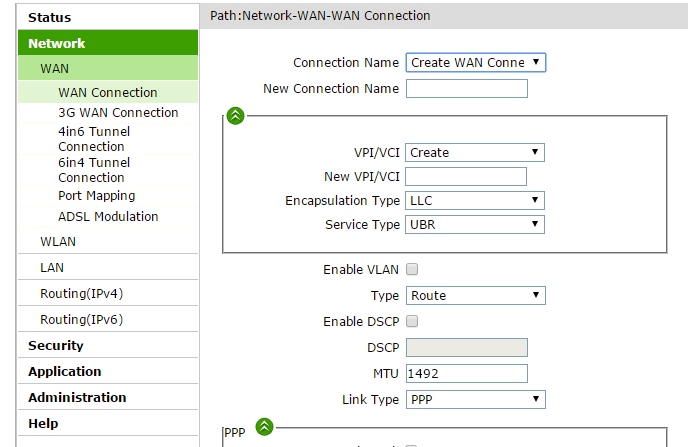The width and height of the screenshot is (688, 447).
Task: Open the Type dropdown showing Route
Action: 475,296
